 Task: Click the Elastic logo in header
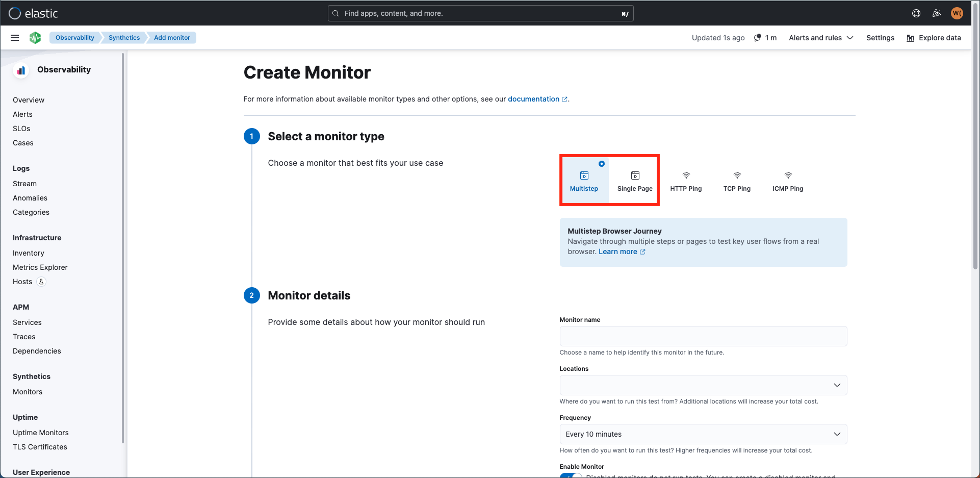pyautogui.click(x=33, y=13)
